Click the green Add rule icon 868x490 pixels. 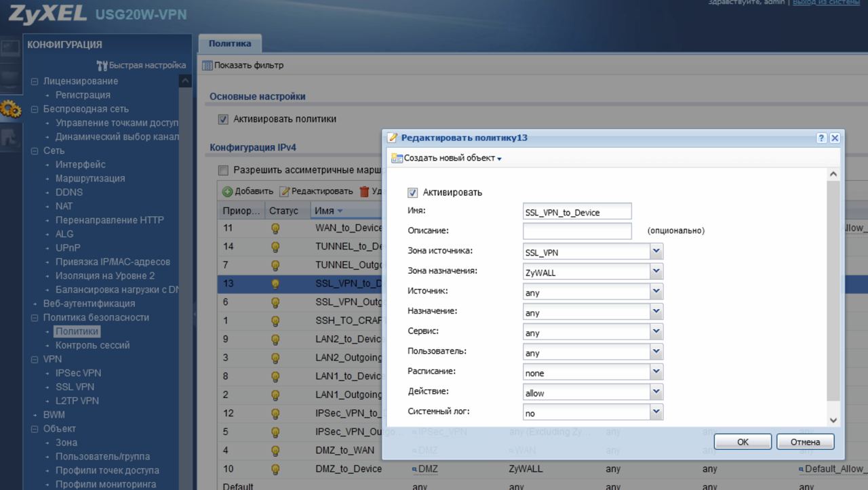click(x=228, y=192)
